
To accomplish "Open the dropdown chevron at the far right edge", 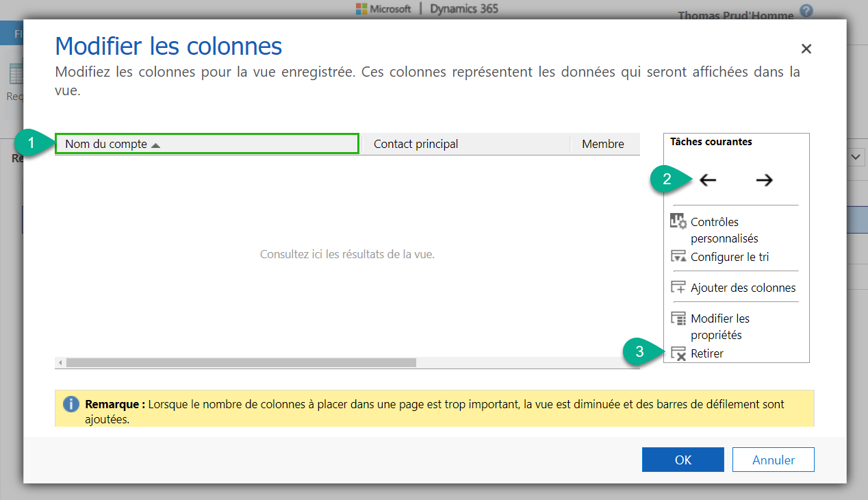I will click(855, 157).
